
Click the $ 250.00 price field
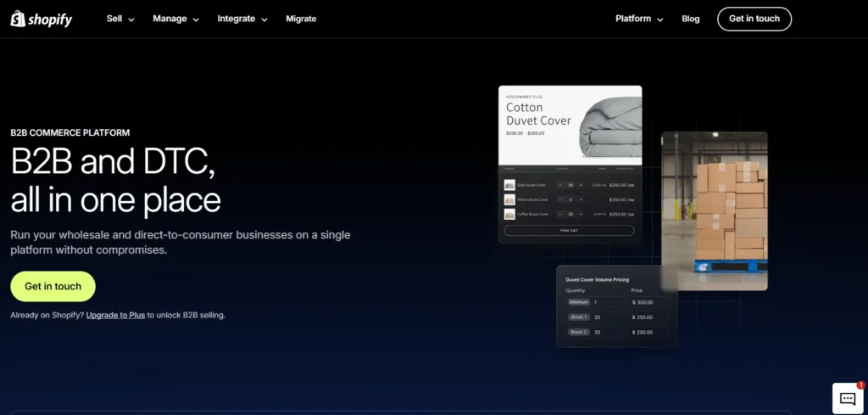click(648, 317)
